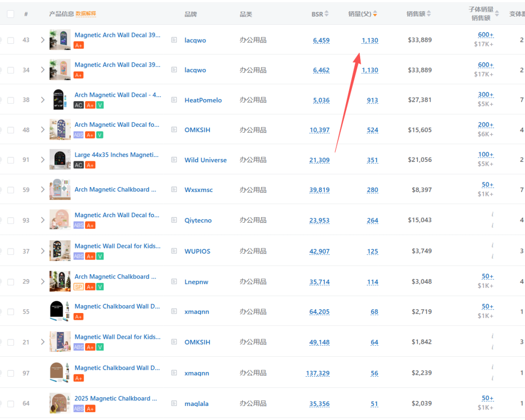Click the V badge on WUPIOS product

[100, 256]
